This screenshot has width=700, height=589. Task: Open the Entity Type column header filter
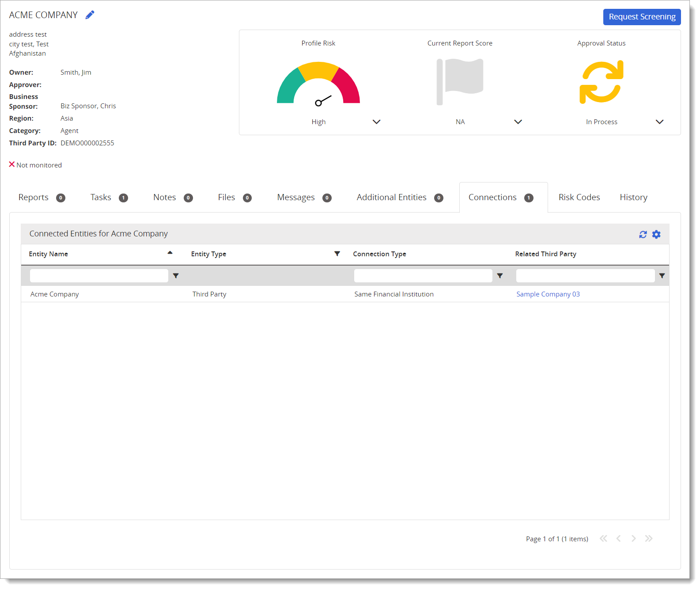point(337,254)
